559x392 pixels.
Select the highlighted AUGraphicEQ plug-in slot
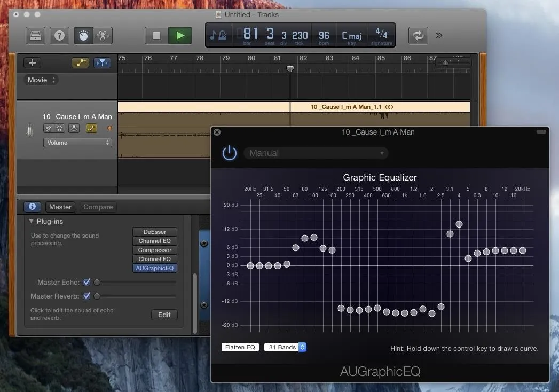155,268
